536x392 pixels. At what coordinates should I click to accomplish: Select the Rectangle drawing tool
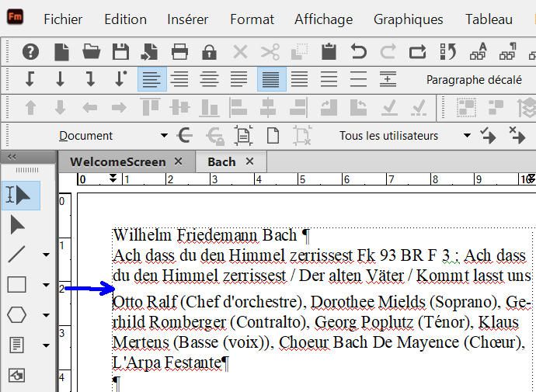point(16,284)
